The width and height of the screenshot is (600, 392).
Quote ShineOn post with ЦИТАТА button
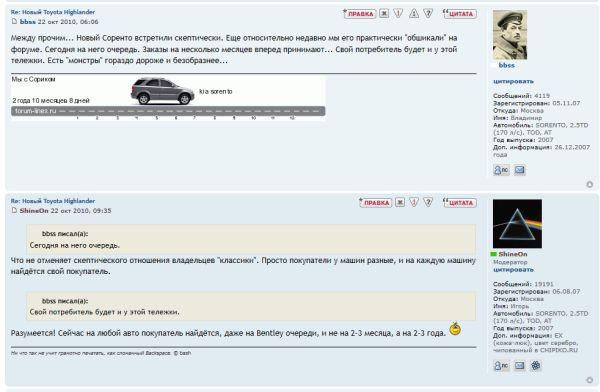tap(460, 203)
